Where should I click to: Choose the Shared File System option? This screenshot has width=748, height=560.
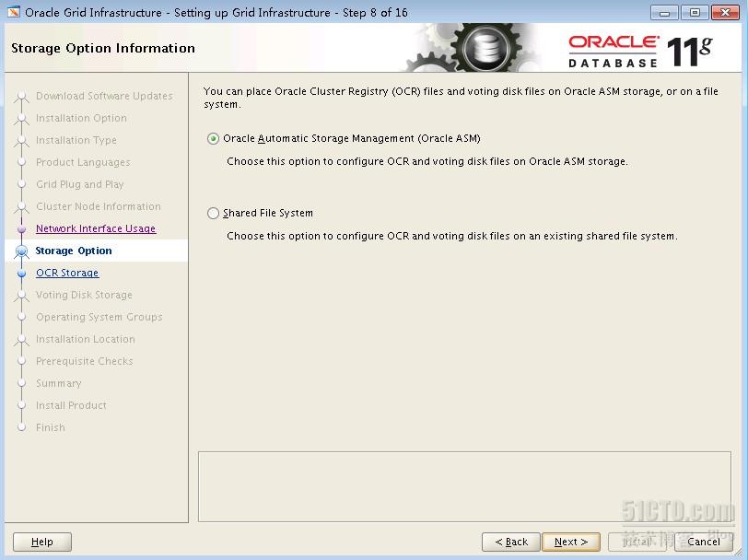click(213, 213)
